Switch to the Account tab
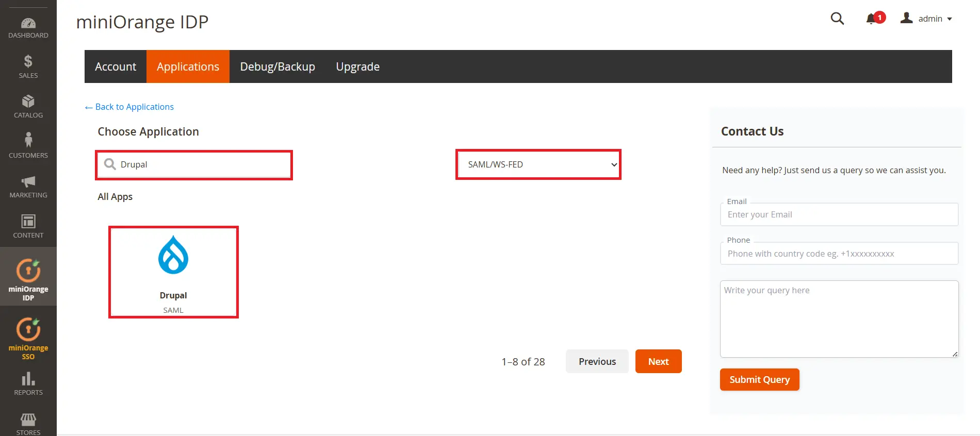980x436 pixels. (x=116, y=66)
